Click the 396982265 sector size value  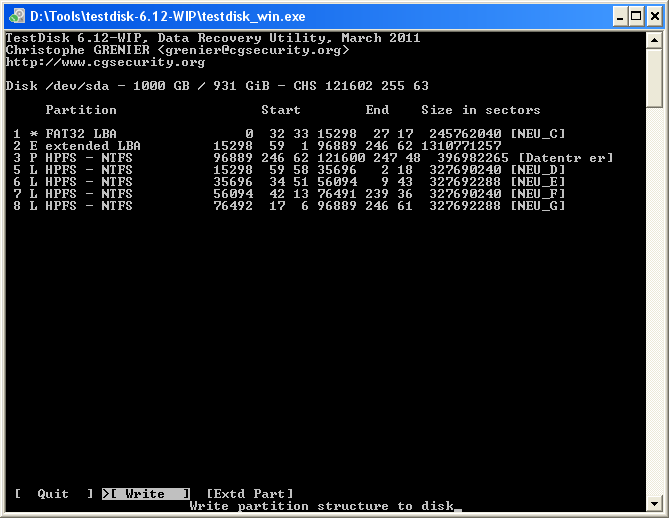473,158
